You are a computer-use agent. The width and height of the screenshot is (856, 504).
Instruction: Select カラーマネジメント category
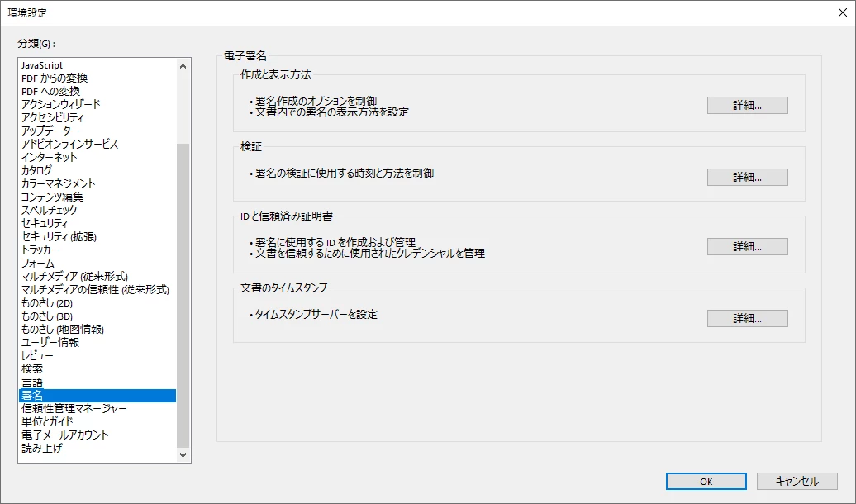tap(97, 183)
